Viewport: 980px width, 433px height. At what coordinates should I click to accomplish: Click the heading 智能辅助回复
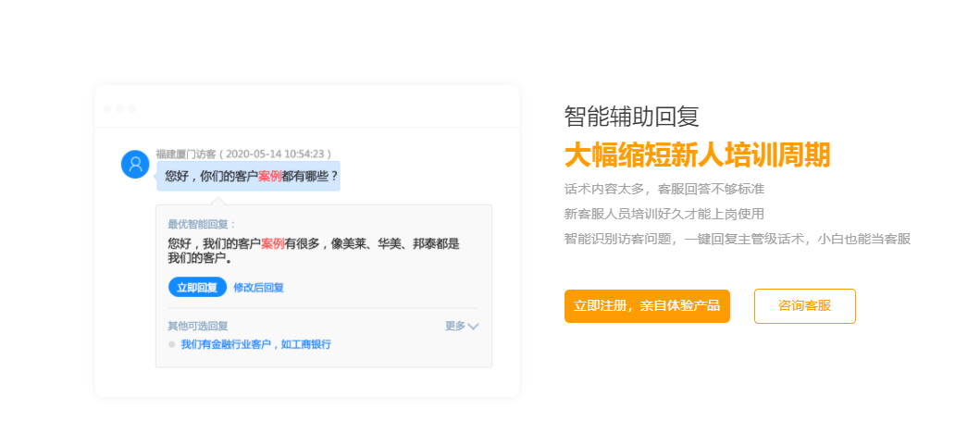631,117
